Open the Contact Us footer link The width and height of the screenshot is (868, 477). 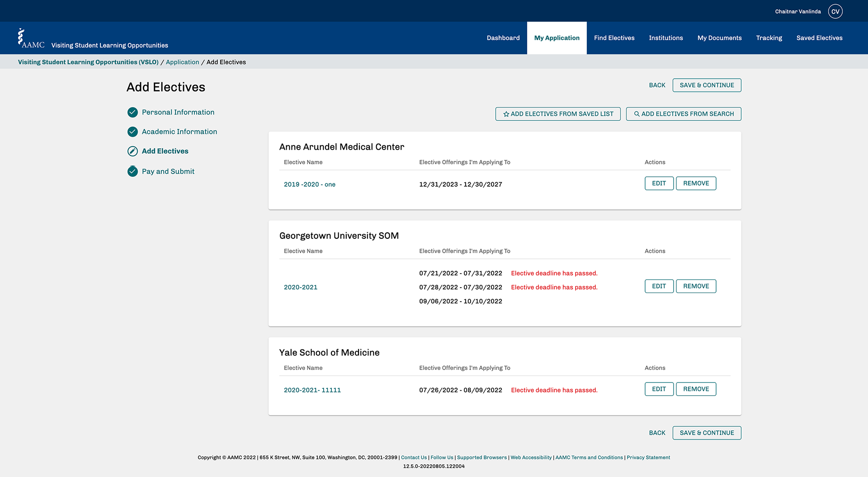click(x=414, y=458)
